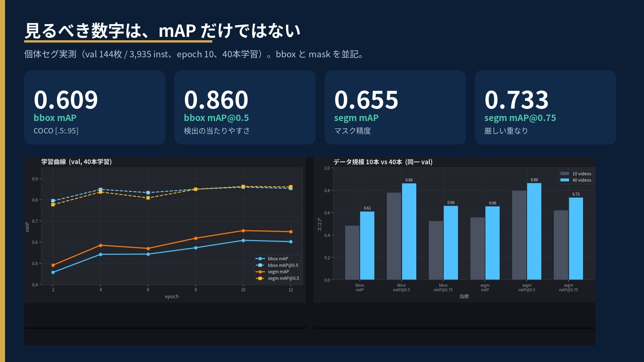
Task: Select the subtitle mentioning val 144枚
Action: 194,54
